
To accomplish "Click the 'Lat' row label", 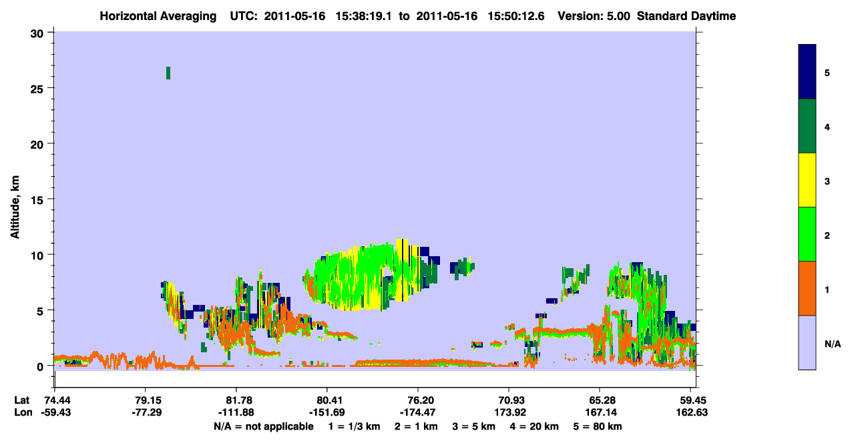I will click(x=22, y=400).
